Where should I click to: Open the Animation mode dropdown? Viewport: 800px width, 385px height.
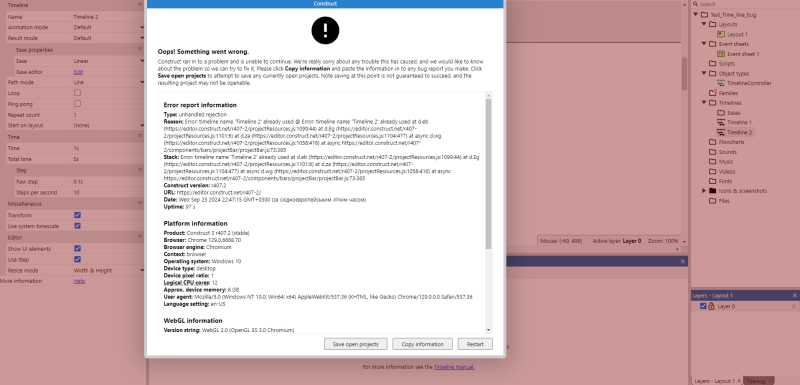click(108, 27)
